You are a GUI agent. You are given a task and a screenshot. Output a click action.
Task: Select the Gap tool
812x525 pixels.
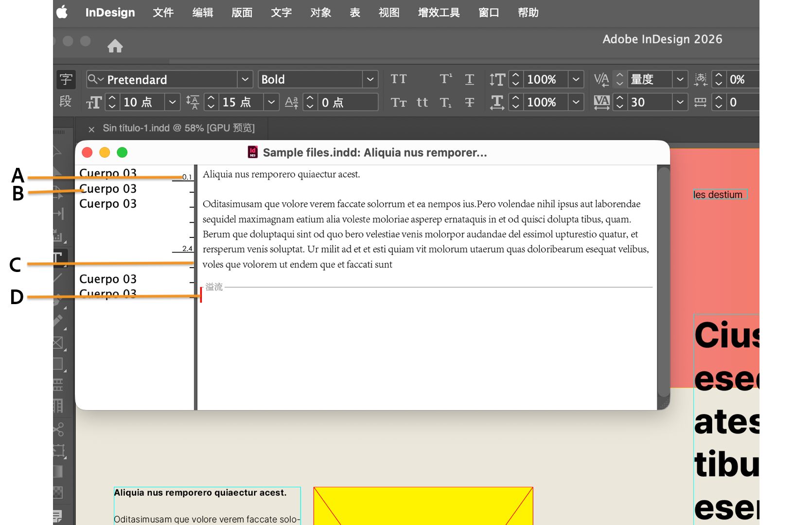(58, 214)
